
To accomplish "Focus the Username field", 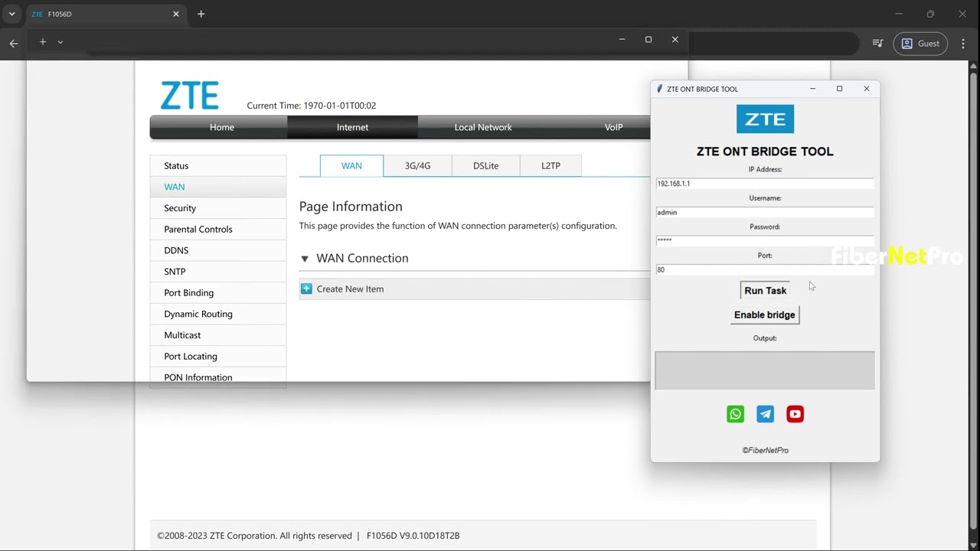I will click(x=765, y=212).
